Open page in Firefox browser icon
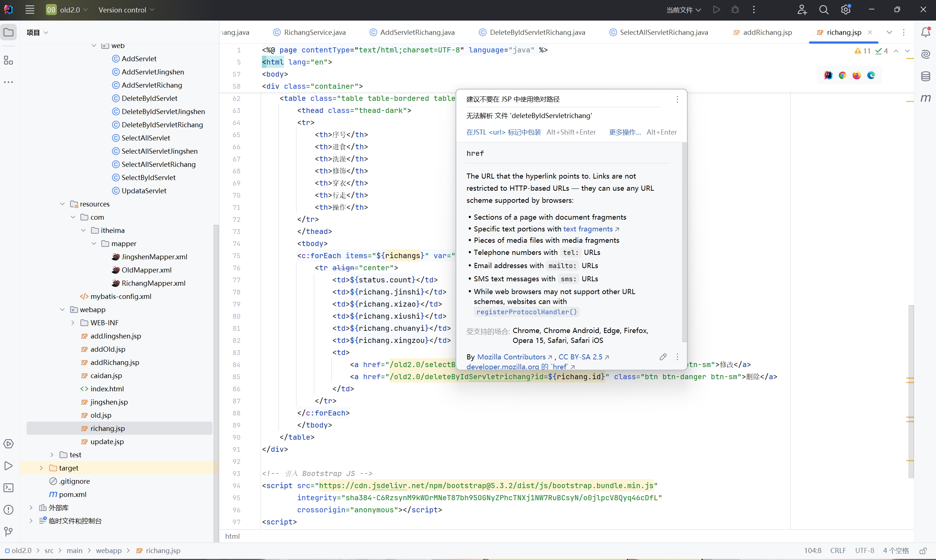936x560 pixels. (x=857, y=76)
